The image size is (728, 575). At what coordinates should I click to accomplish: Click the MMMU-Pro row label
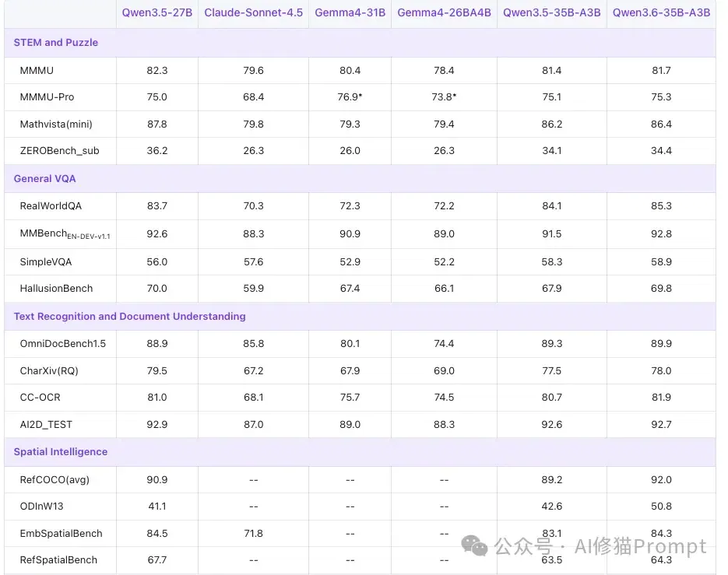[x=47, y=97]
